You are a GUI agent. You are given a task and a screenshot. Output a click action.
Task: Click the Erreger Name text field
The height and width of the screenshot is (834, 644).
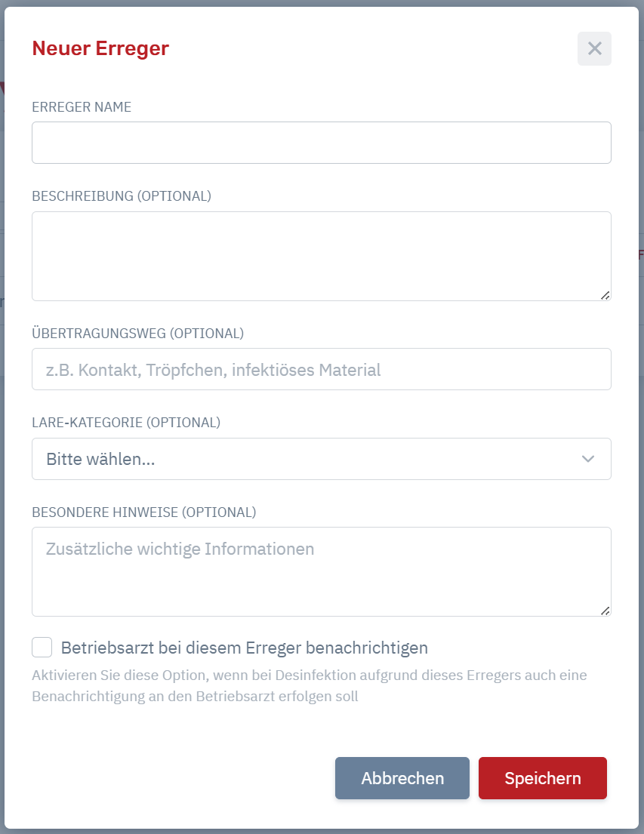[x=322, y=143]
